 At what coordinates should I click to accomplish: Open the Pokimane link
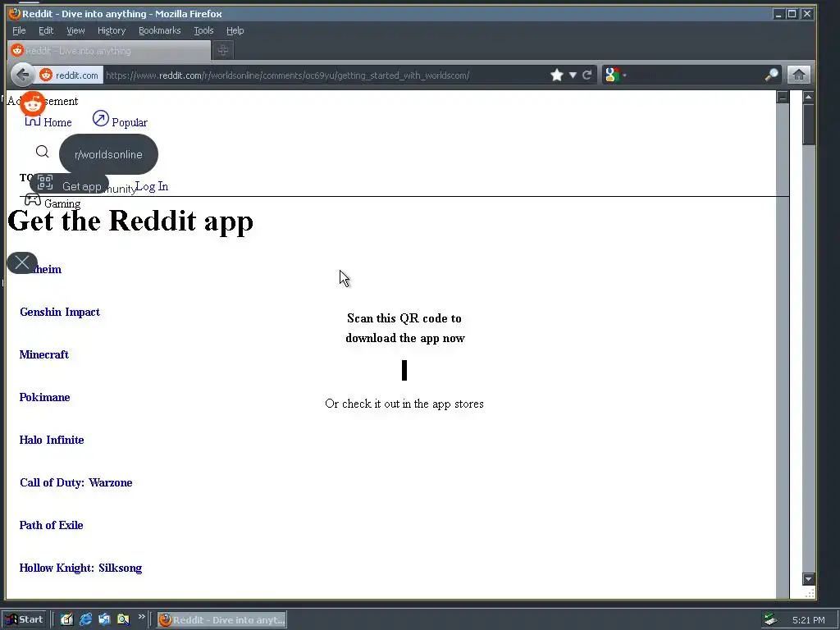[x=44, y=397]
